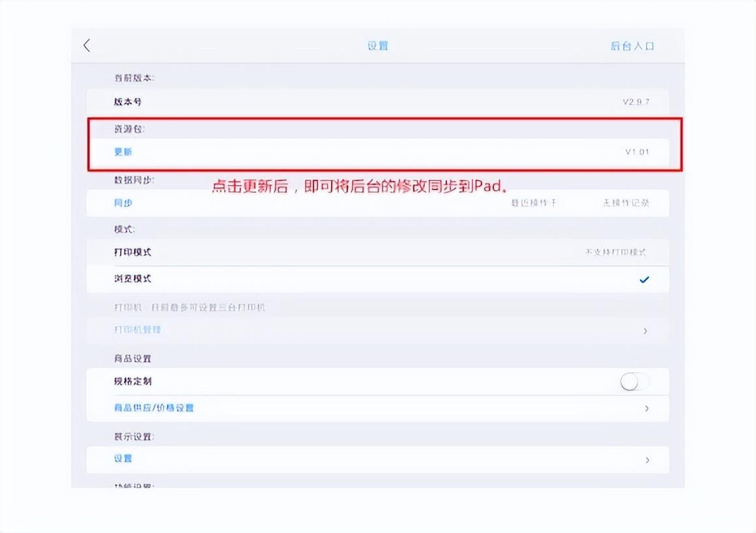756x533 pixels.
Task: Click the checkmark next to 浏览模式
Action: point(645,280)
